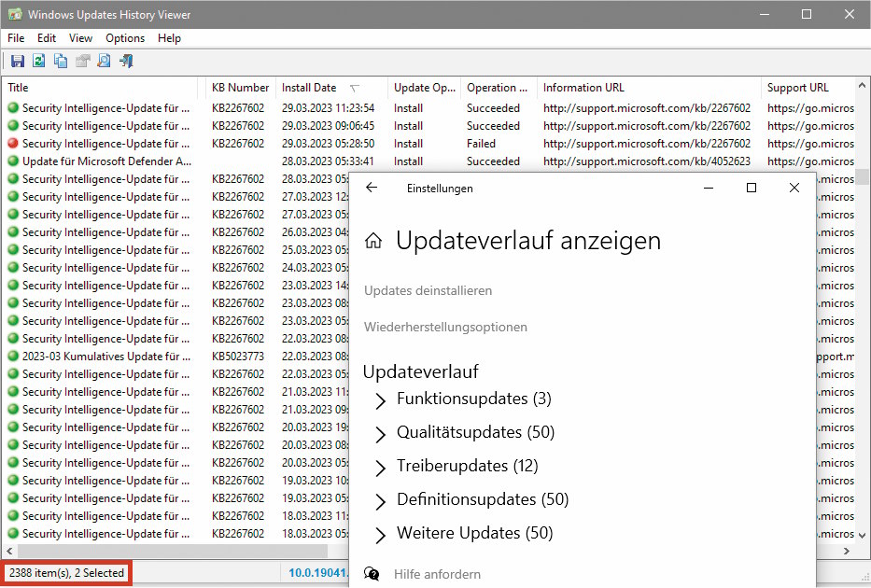Click the grayed Properties toolbar icon
The image size is (871, 588).
(83, 61)
